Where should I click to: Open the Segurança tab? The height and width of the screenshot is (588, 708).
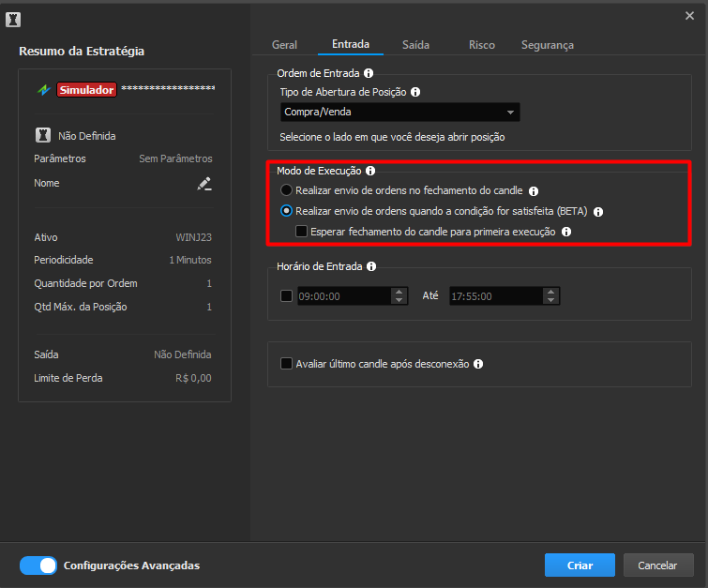point(548,45)
